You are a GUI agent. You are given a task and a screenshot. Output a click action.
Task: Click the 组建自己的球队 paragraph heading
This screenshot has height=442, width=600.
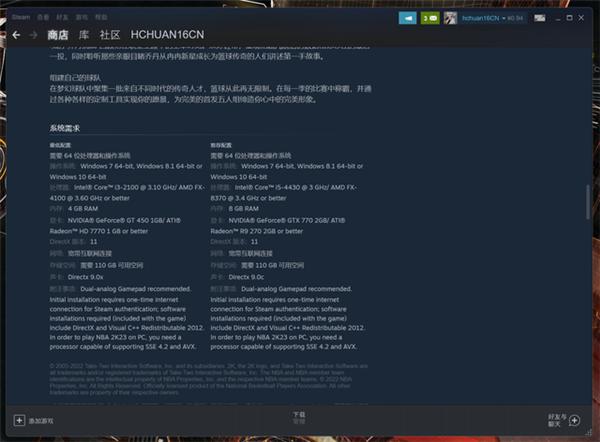pos(75,78)
